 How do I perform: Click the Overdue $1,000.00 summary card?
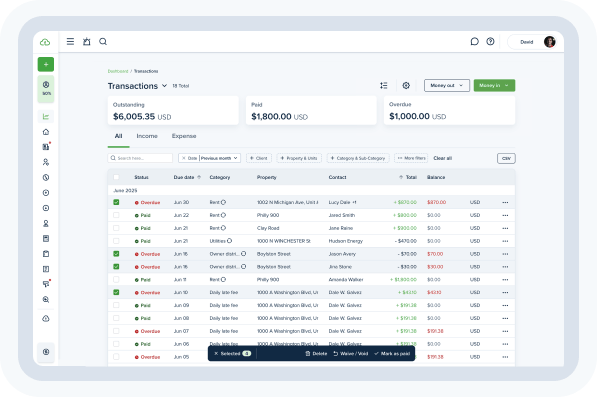(449, 110)
